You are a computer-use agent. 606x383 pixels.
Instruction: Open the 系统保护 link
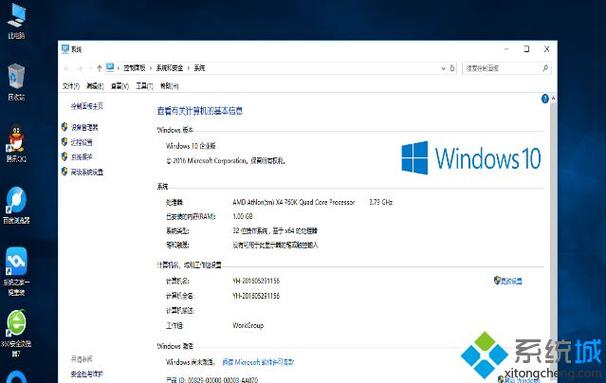coord(82,157)
